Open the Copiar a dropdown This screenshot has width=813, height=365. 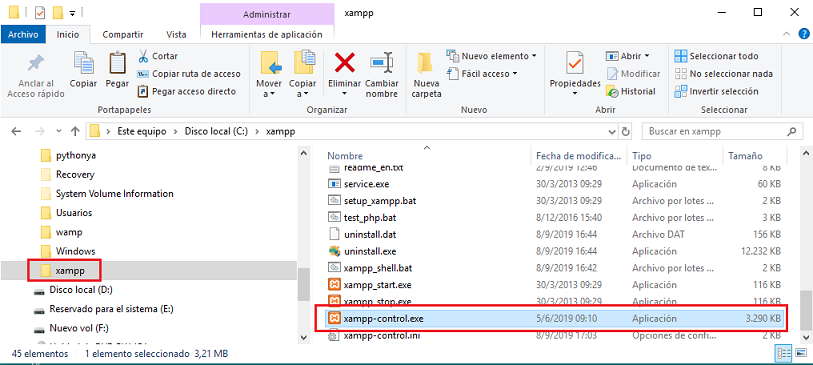coord(303,74)
